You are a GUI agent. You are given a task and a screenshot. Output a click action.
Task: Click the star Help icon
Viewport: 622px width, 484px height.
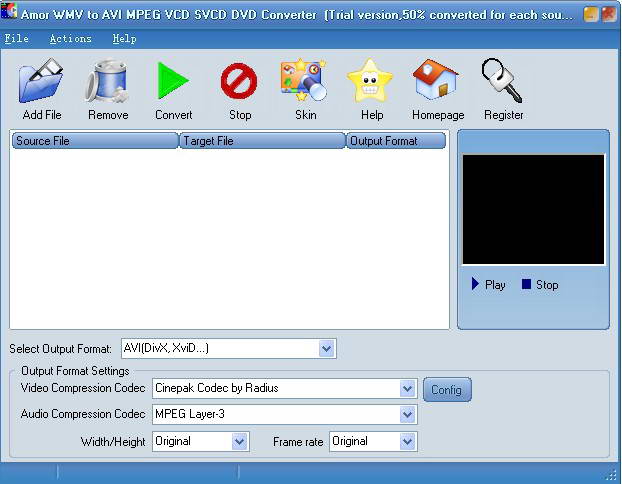pos(370,81)
